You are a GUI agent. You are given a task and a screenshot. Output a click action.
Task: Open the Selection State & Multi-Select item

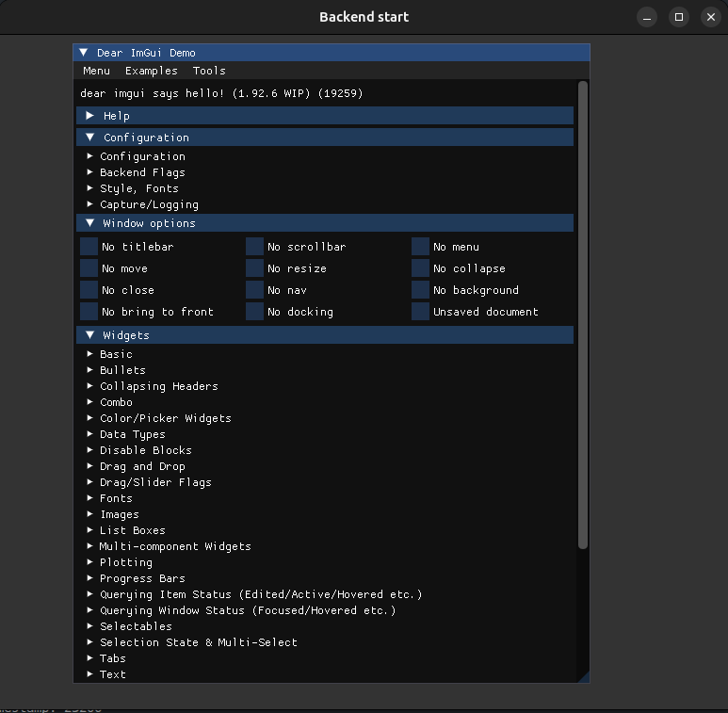[x=198, y=642]
